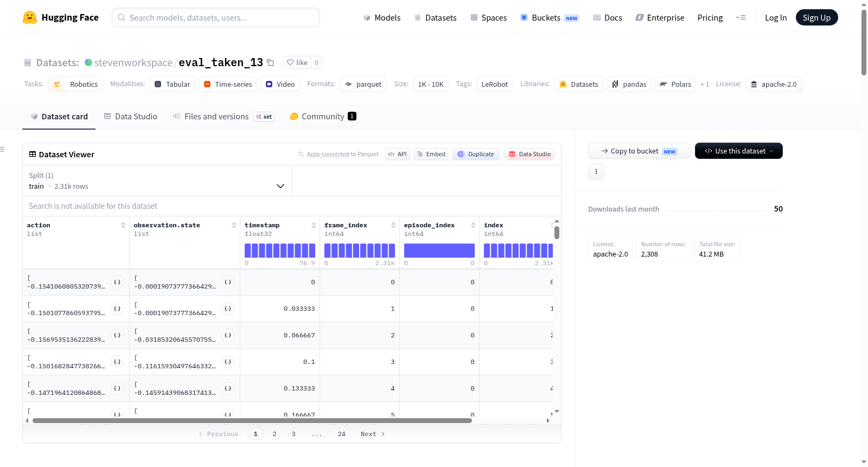Select the parquet format tag

coord(363,84)
